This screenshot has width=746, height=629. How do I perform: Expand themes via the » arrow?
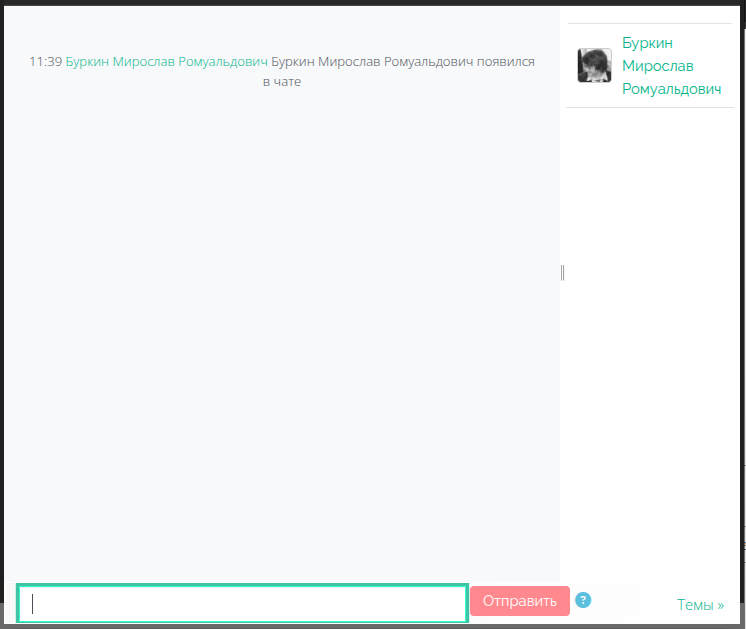pyautogui.click(x=721, y=605)
